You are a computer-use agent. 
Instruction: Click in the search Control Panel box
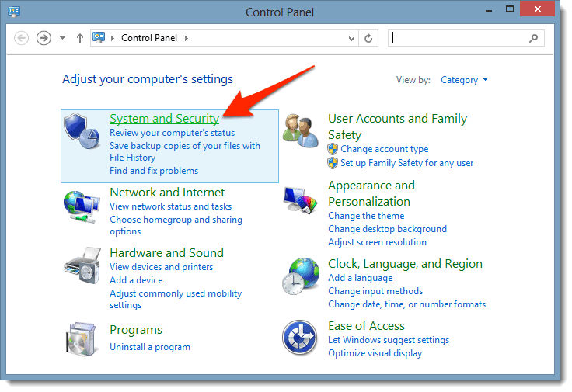pyautogui.click(x=466, y=38)
